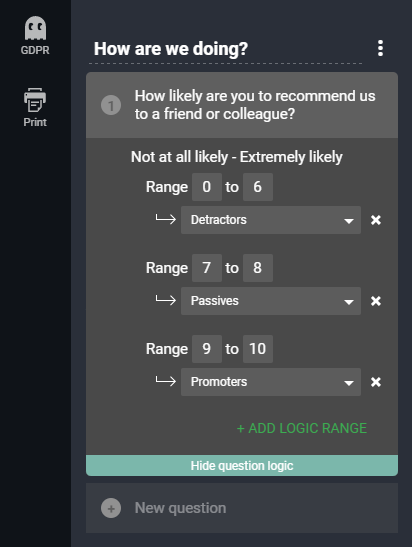
Task: Remove the Passives logic range
Action: tap(376, 301)
